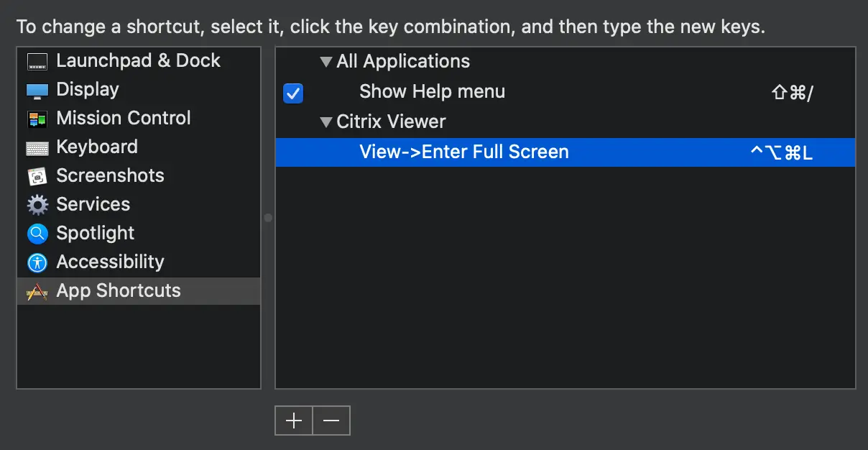
Task: Uncheck the Show Help menu checkbox
Action: (x=292, y=93)
